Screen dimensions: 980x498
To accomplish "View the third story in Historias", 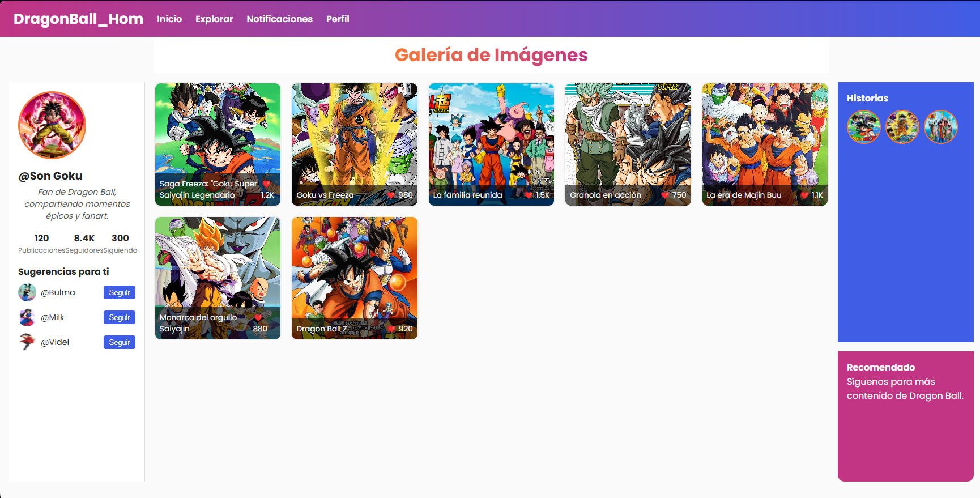I will (x=941, y=127).
